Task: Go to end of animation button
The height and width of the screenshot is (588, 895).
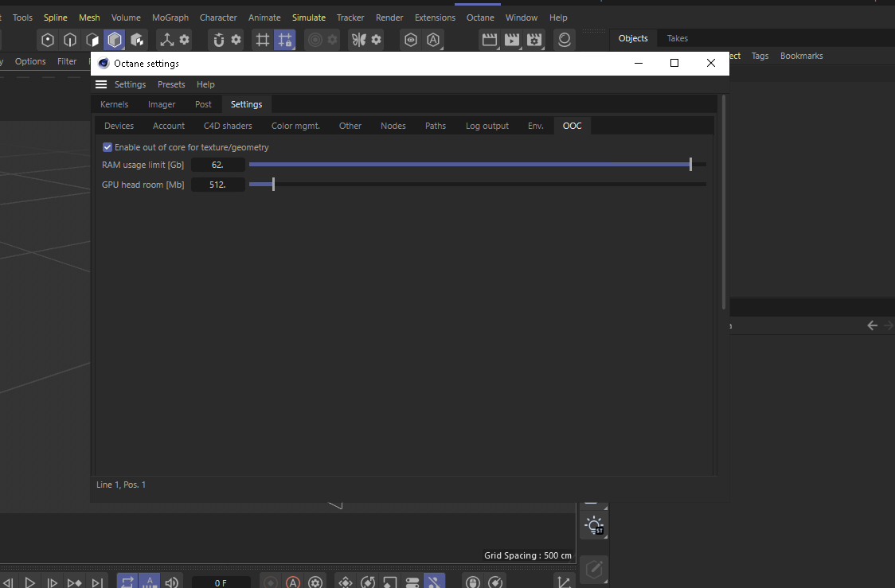Action: coord(98,583)
